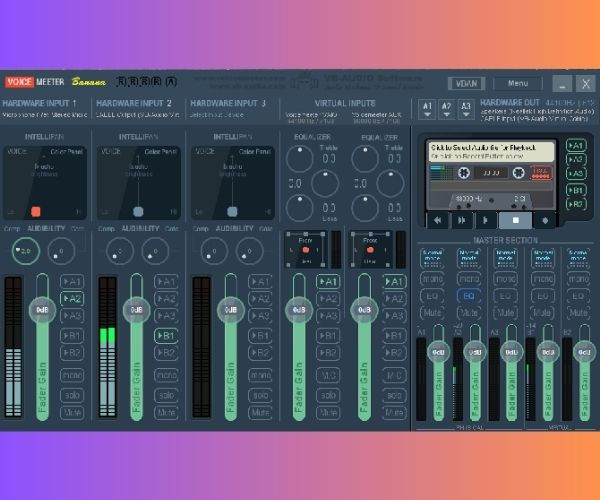Click master bus B2 fader knob
Viewport: 600px width, 500px height.
pyautogui.click(x=584, y=352)
